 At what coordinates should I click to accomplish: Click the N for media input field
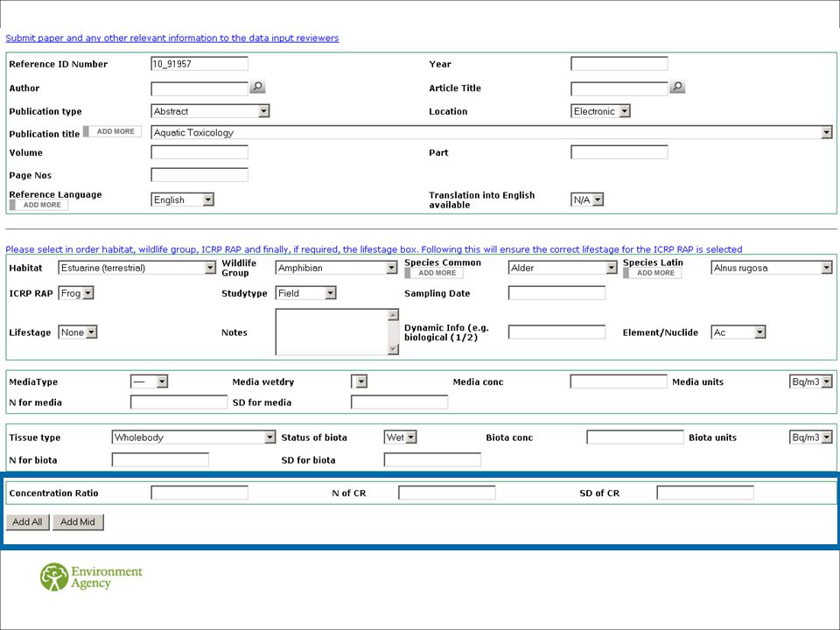click(178, 402)
